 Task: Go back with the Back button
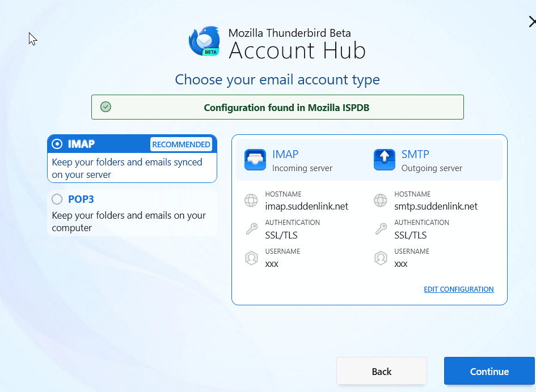[x=382, y=371]
